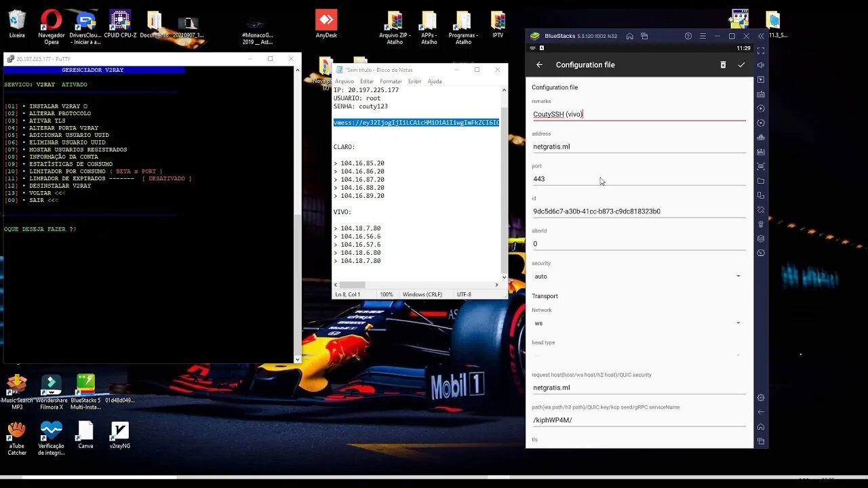Click the PuTTY window title bar icon
This screenshot has height=488, width=868.
click(11, 59)
